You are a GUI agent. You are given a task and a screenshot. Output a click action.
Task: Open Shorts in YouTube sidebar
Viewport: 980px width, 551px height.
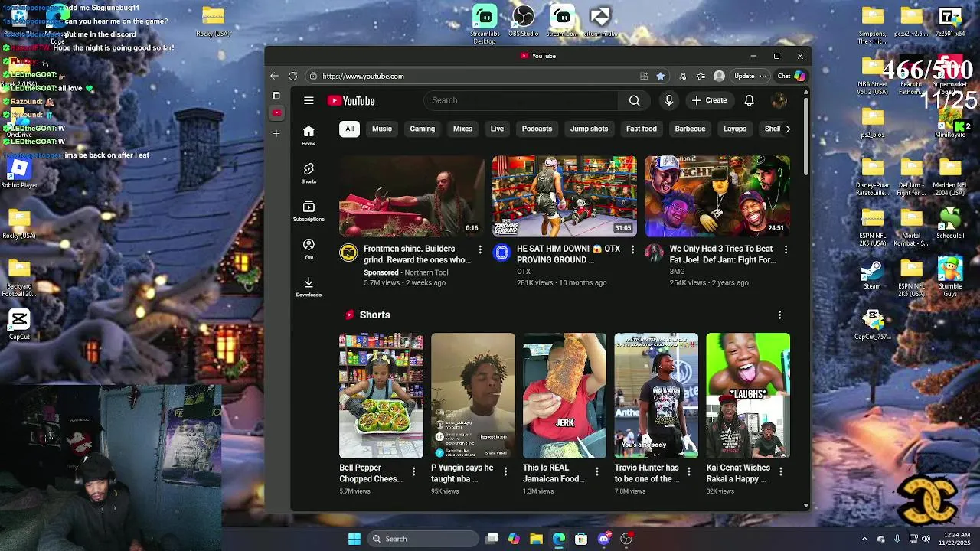tap(309, 173)
